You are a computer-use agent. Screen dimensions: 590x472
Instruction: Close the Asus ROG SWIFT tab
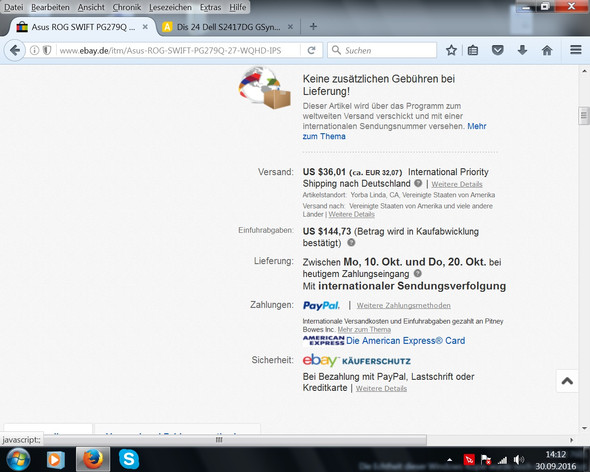pyautogui.click(x=145, y=27)
